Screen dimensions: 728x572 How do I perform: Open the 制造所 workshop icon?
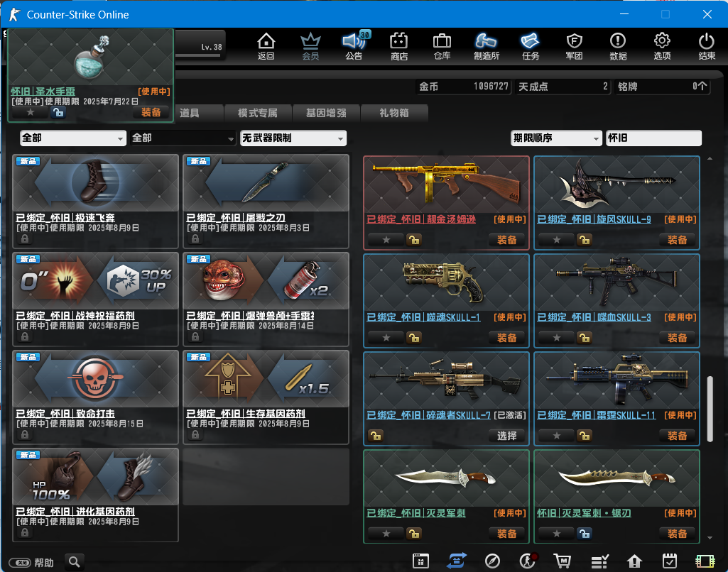[x=486, y=46]
